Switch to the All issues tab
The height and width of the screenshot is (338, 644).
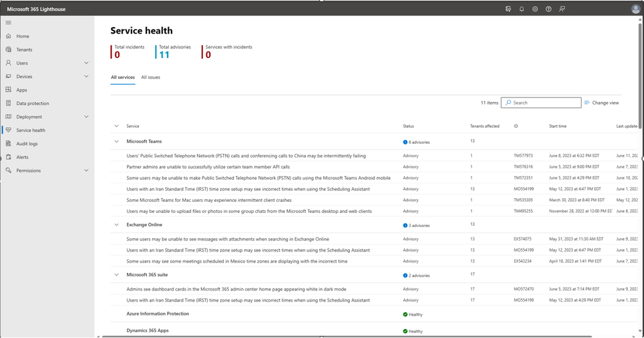coord(151,77)
